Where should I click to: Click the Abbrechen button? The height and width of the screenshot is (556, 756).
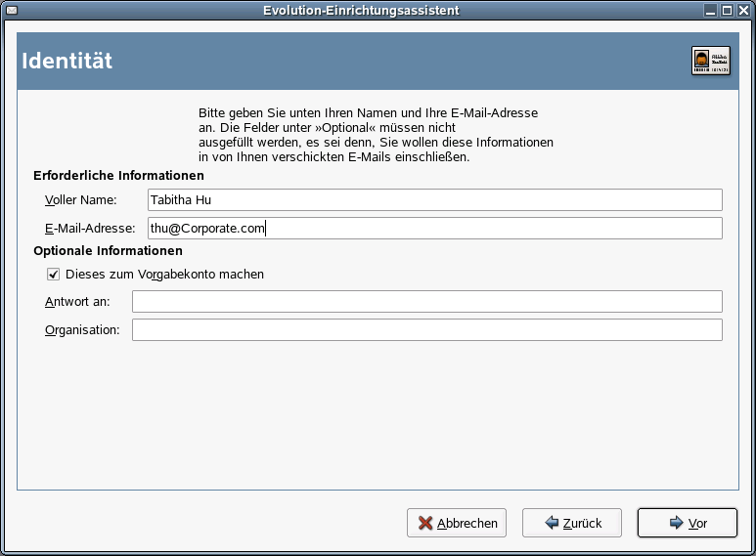pos(457,523)
